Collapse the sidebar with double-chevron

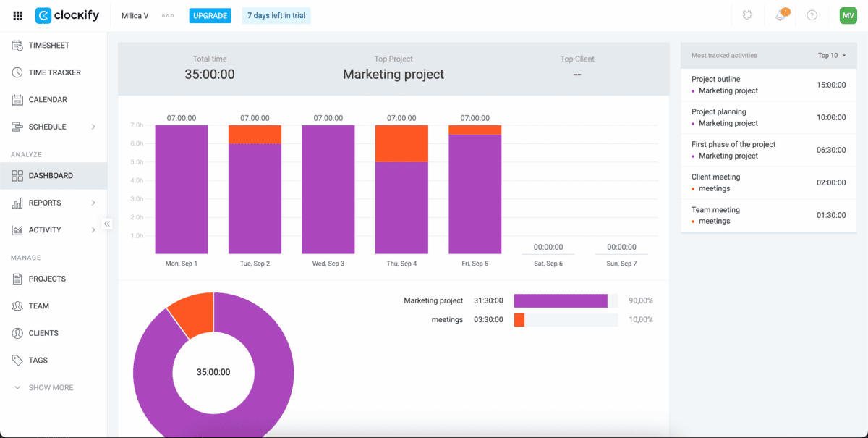[107, 224]
